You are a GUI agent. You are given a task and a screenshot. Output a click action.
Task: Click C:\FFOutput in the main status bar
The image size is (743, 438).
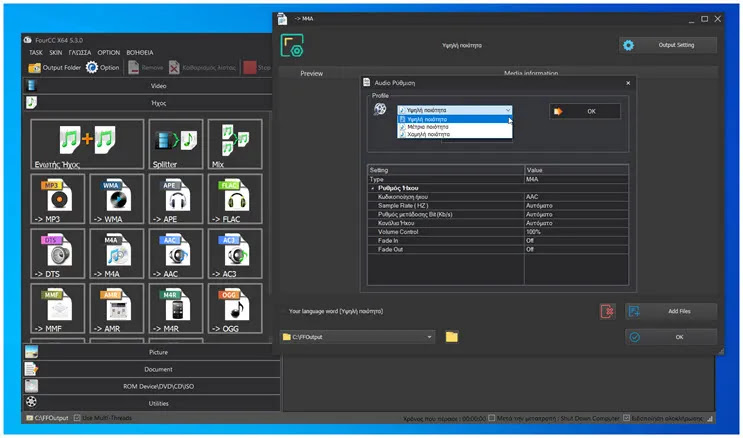coord(47,418)
